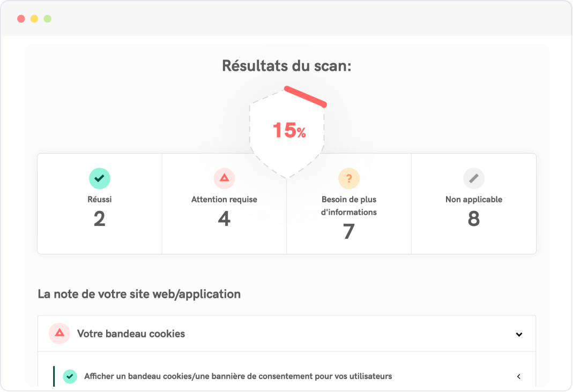Open the Afficher un bandeau cookies row arrow
Screen dimensions: 573x392
518,376
